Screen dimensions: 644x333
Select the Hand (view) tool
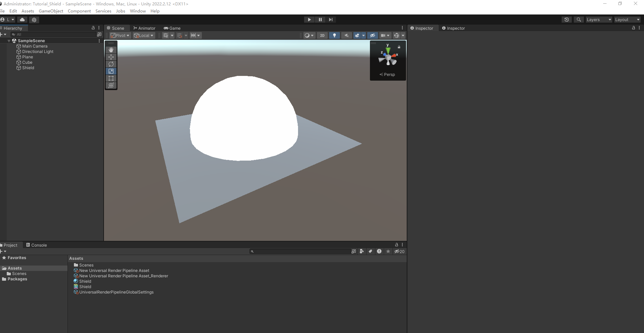point(111,50)
